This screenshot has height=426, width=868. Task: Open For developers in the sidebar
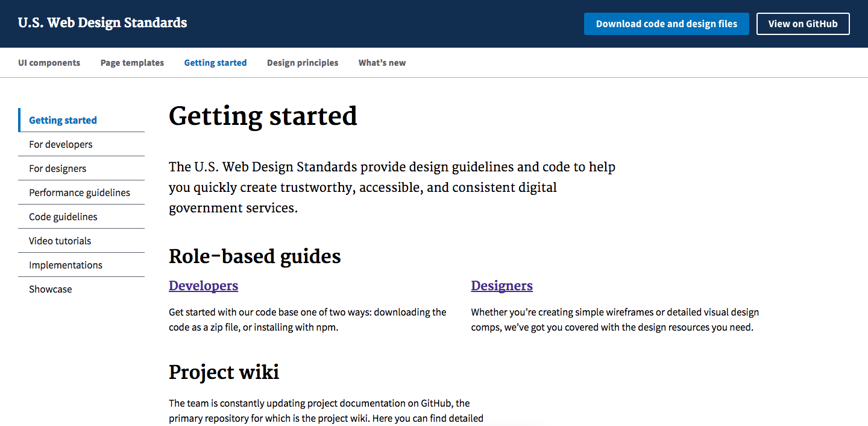tap(81, 144)
